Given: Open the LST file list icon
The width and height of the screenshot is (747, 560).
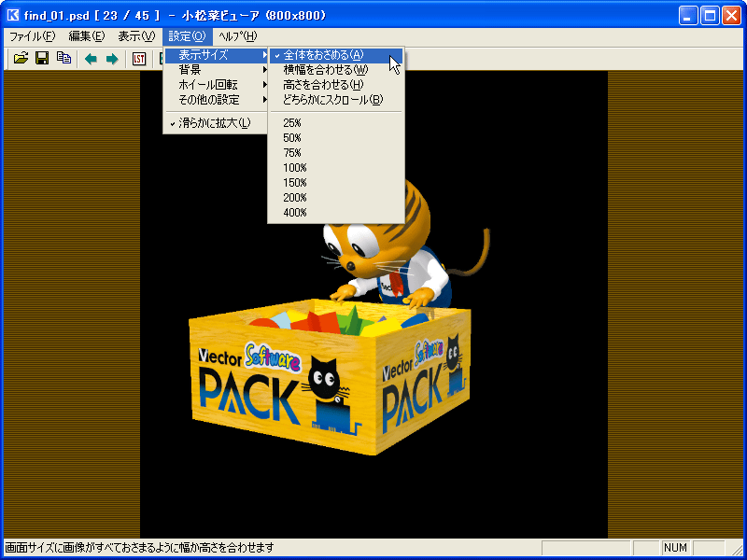Looking at the screenshot, I should [138, 59].
